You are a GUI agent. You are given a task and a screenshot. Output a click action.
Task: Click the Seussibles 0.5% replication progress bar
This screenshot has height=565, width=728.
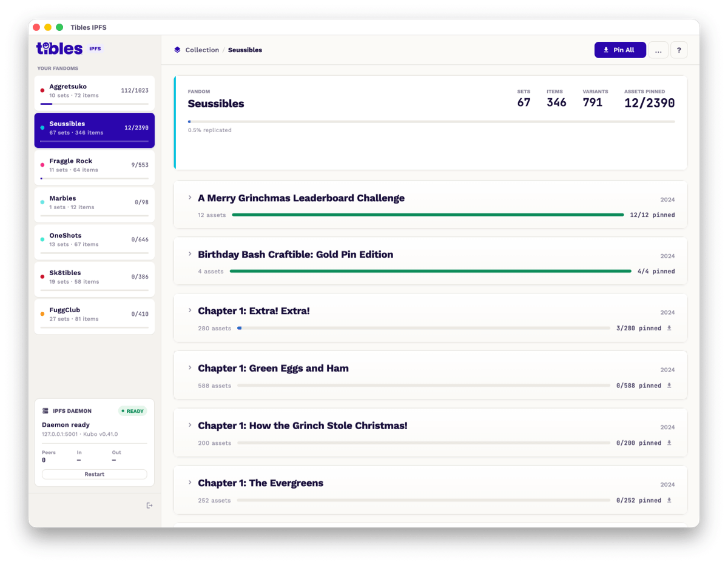click(431, 121)
